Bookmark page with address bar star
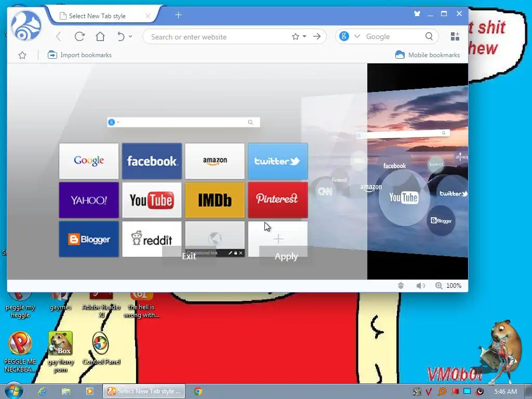The width and height of the screenshot is (532, 399). click(x=295, y=36)
